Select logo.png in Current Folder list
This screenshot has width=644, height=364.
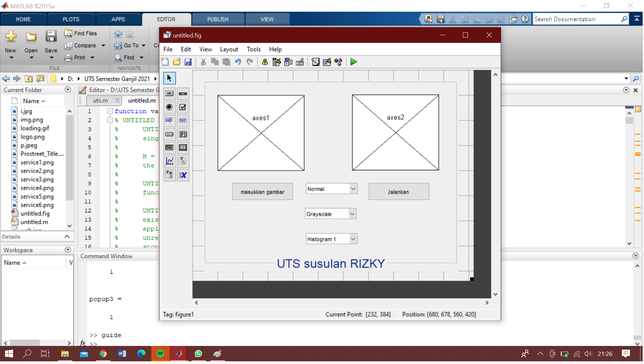pyautogui.click(x=32, y=137)
